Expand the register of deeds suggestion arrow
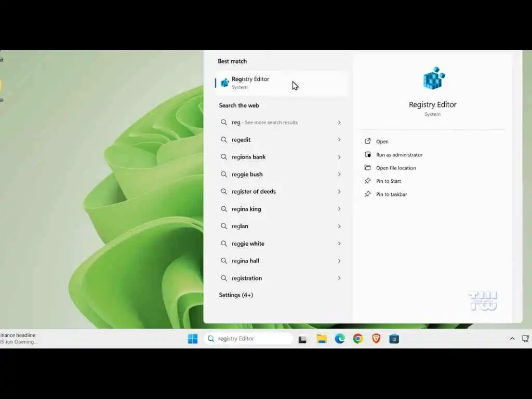This screenshot has height=399, width=532. 339,192
